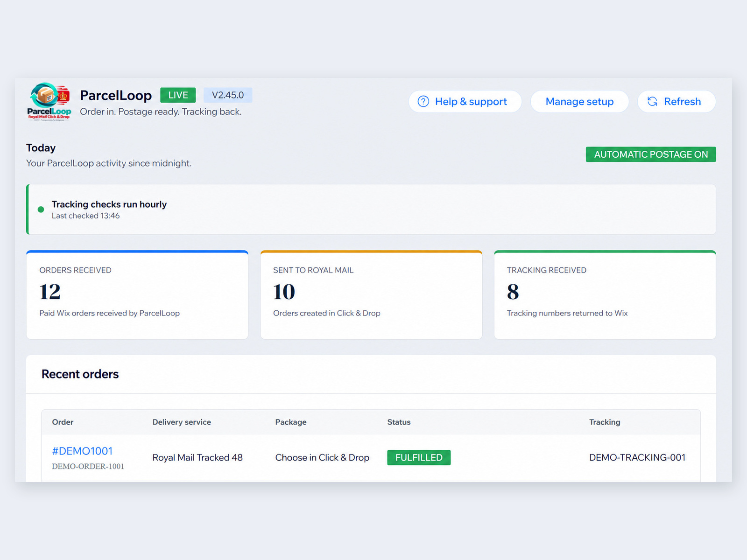Click the Choose in Click & Drop cell
747x560 pixels.
click(322, 457)
